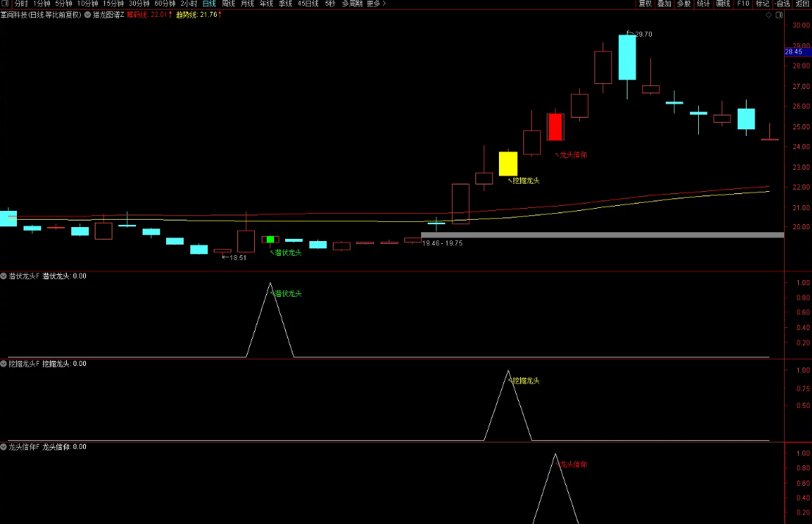Click the 复权 button

coord(644,4)
